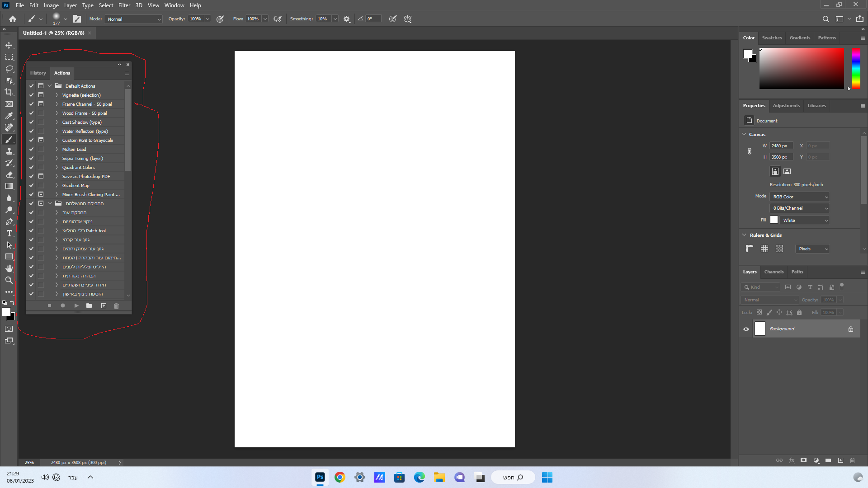The width and height of the screenshot is (868, 488).
Task: Toggle the checkmark for Gradient Map action
Action: 31,185
